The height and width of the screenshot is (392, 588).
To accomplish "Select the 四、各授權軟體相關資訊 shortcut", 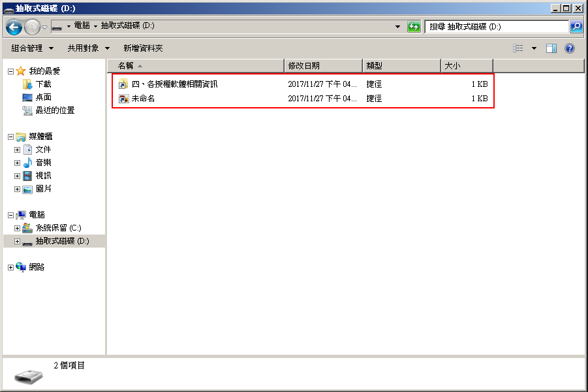I will pos(174,84).
